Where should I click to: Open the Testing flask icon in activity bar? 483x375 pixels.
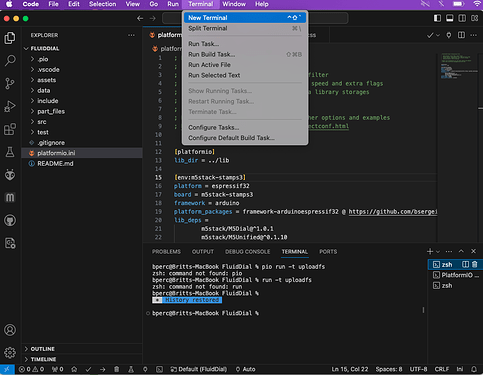click(10, 152)
